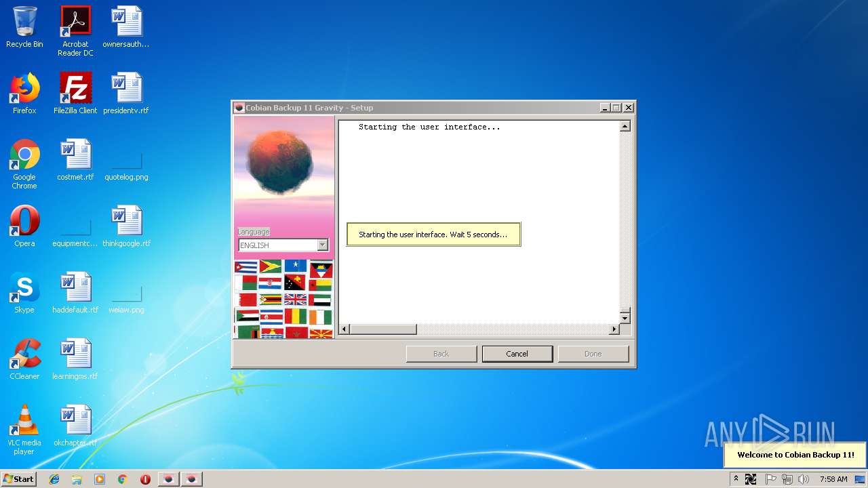The image size is (868, 488).
Task: Open FileZilla Client shortcut
Action: [x=75, y=94]
